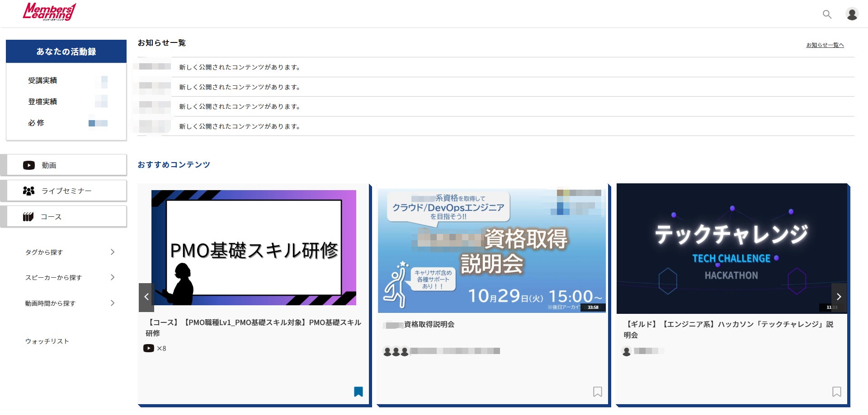Open the PMO基礎スキル研修 thumbnail
Viewport: 868px width, 415px height.
tap(254, 248)
